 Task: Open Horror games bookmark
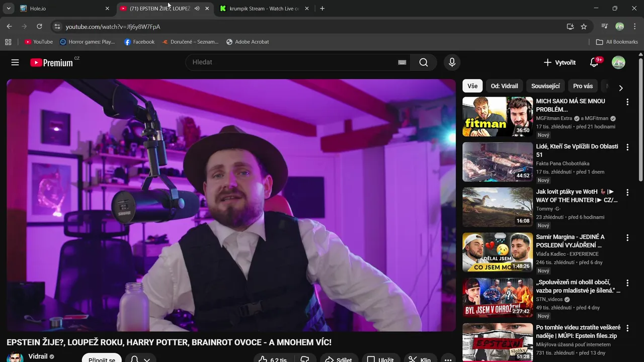click(x=87, y=42)
